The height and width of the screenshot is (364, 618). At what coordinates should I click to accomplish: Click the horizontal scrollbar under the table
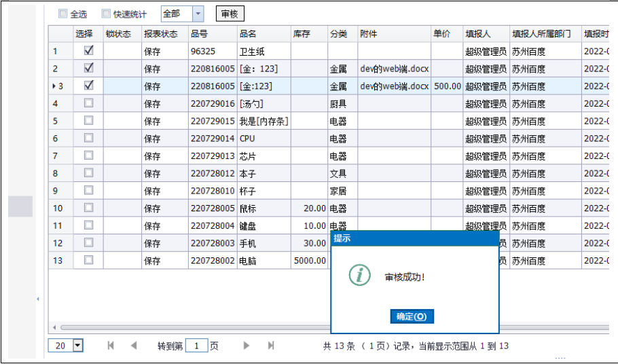click(x=190, y=327)
